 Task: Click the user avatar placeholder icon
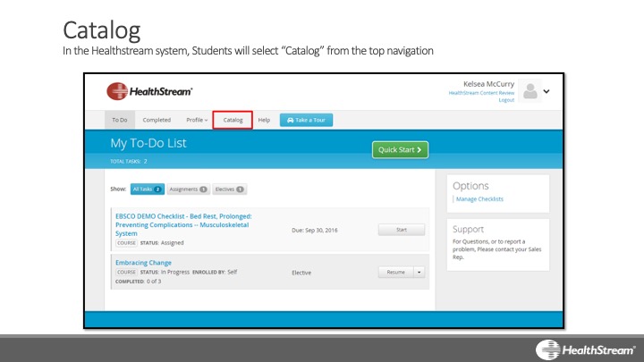(530, 90)
